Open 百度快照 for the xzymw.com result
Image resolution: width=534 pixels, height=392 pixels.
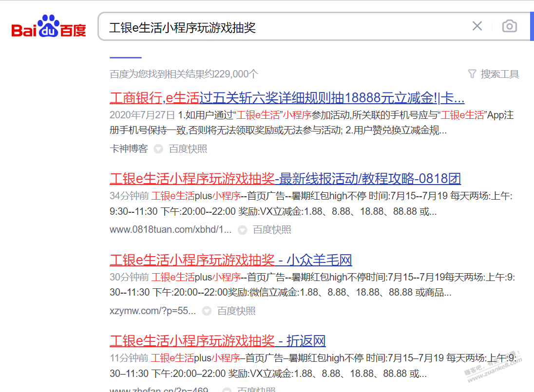coord(236,311)
